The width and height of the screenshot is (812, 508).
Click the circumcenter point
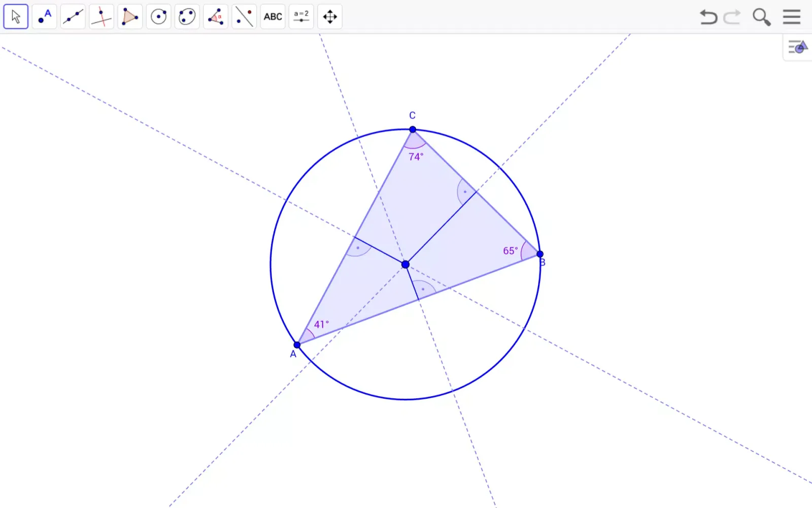[405, 265]
